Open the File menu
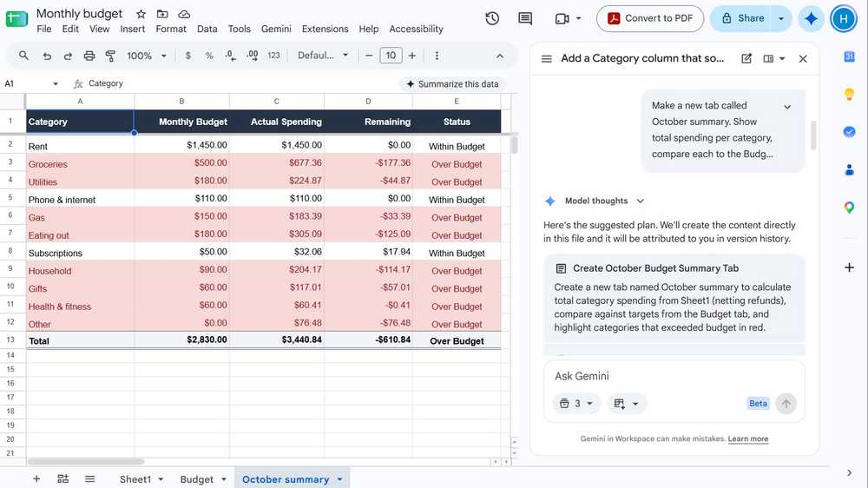Screen dimensions: 868x488 pos(43,29)
